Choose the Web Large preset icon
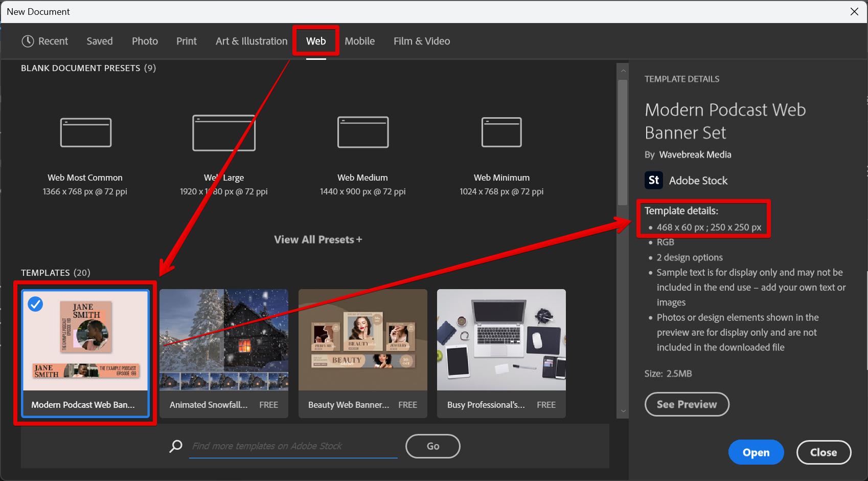 224,133
